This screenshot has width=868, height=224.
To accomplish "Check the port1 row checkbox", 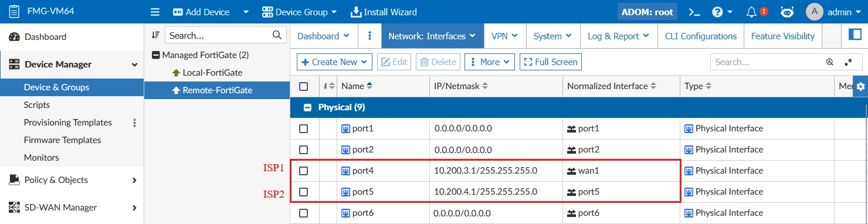I will click(303, 128).
